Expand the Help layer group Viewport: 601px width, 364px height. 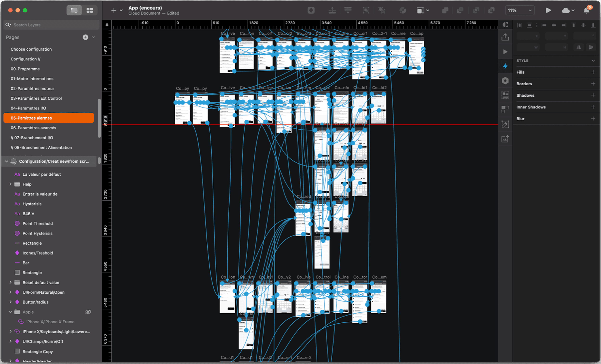[x=10, y=184]
